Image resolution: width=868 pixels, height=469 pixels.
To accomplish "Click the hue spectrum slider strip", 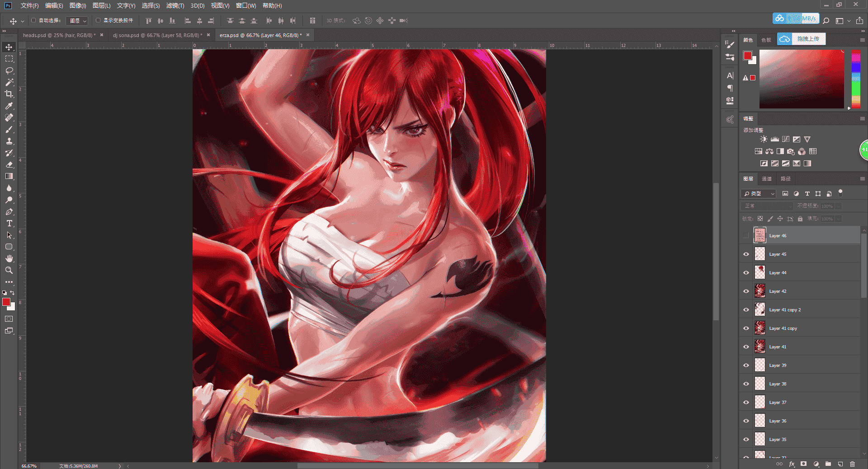I will pyautogui.click(x=856, y=79).
